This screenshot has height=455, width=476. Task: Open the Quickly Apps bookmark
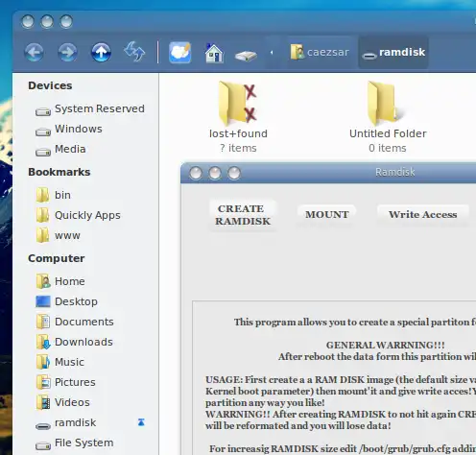79,215
